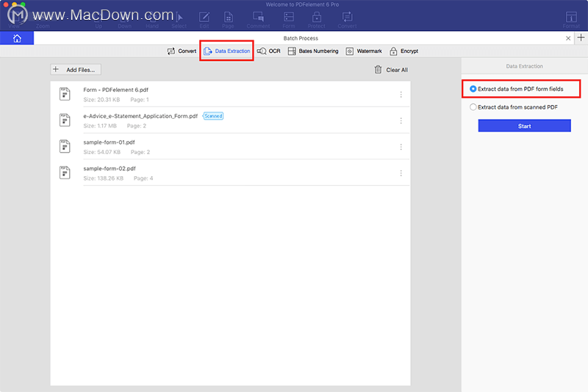Click the Data Extraction panel header
Screen dimensions: 588x392
point(524,66)
